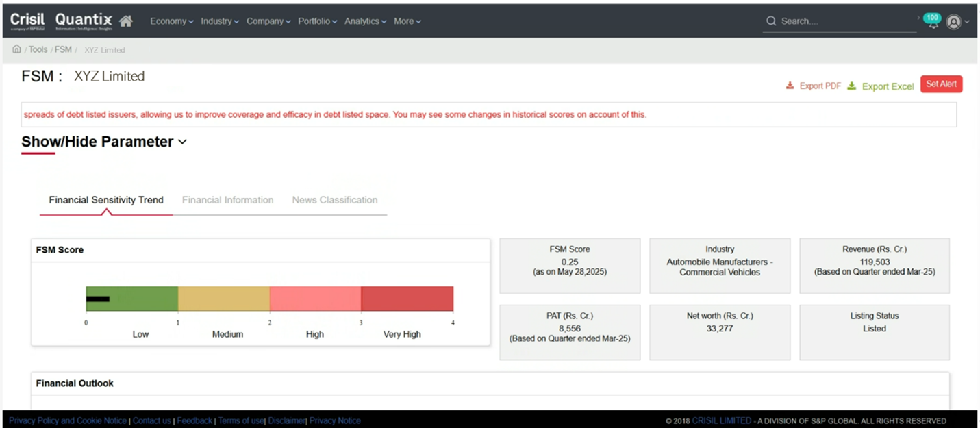Click the Crisil logo
The width and height of the screenshot is (980, 428).
(27, 21)
